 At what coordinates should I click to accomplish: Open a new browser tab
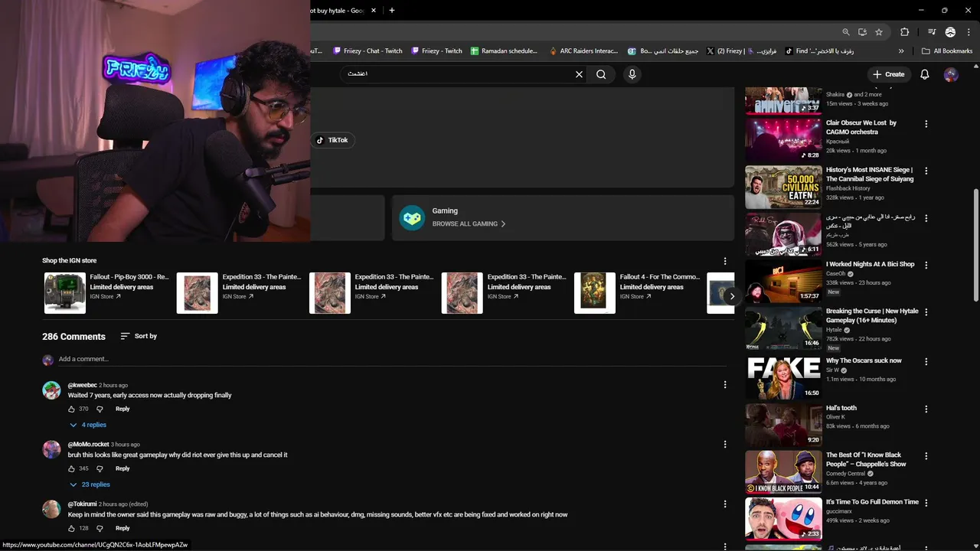(392, 11)
